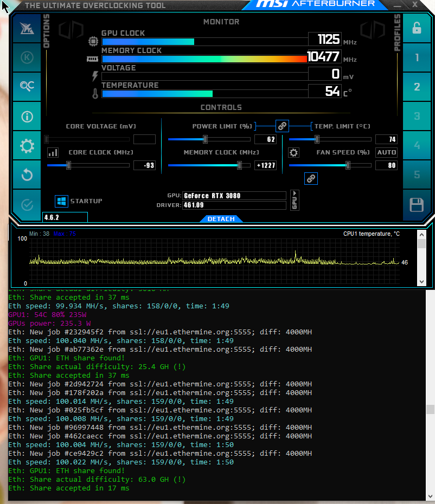
Task: Click 'GPUs power: 235.3 W' console line
Action: [49, 324]
